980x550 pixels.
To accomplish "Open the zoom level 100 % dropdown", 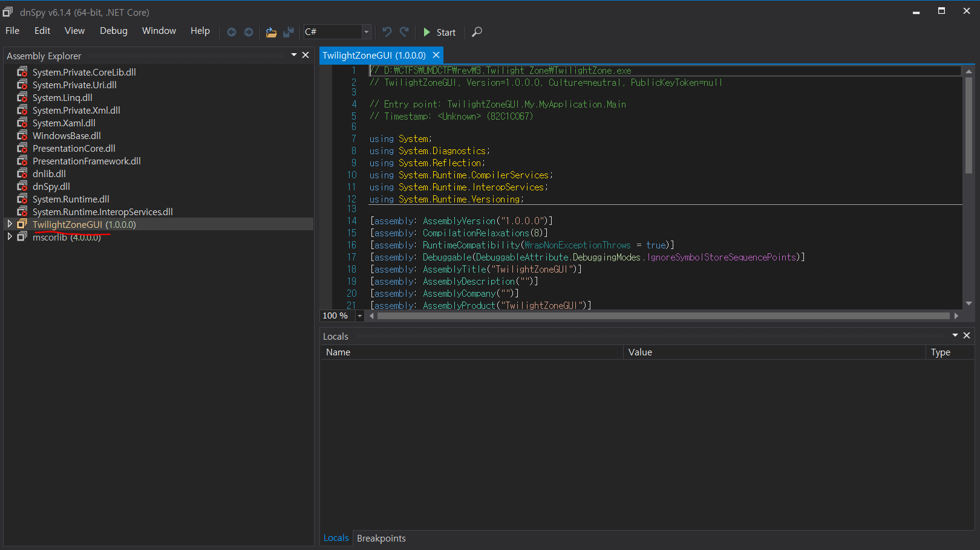I will pyautogui.click(x=360, y=315).
